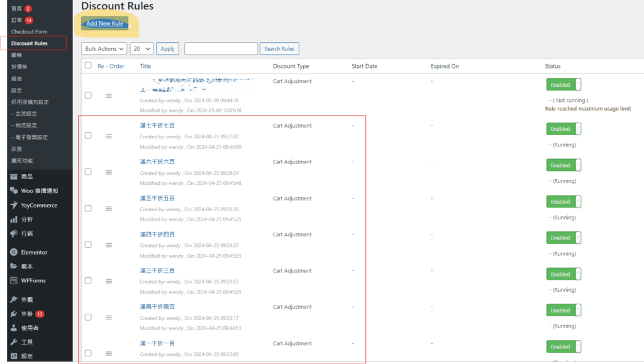Open the Bulk Actions dropdown
Screen dimensions: 644x364
click(104, 49)
